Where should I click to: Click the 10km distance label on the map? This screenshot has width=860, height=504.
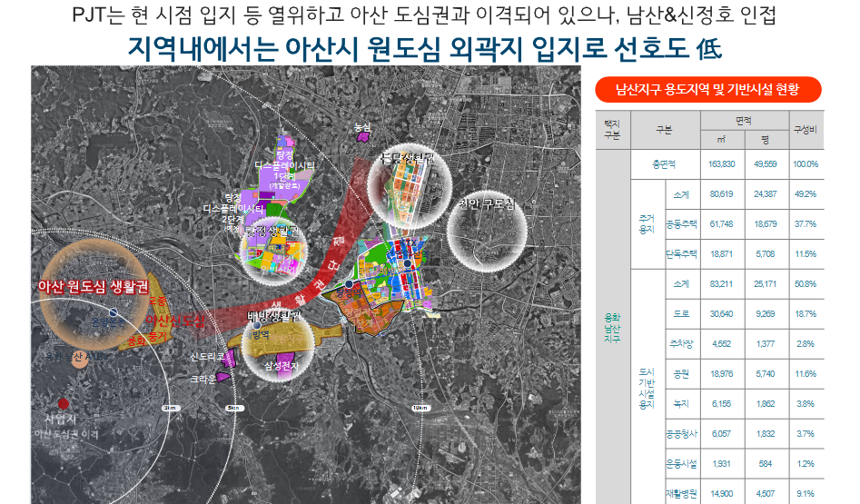pyautogui.click(x=420, y=408)
